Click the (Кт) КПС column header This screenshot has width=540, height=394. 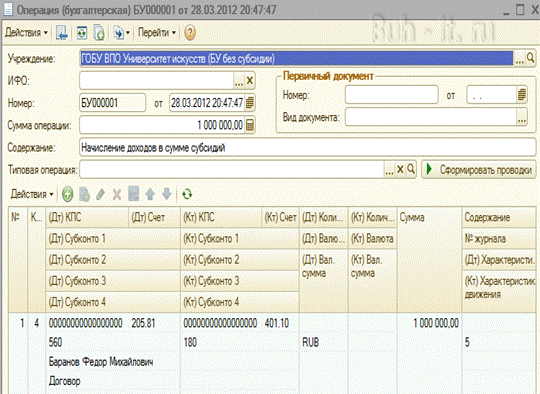pyautogui.click(x=221, y=217)
